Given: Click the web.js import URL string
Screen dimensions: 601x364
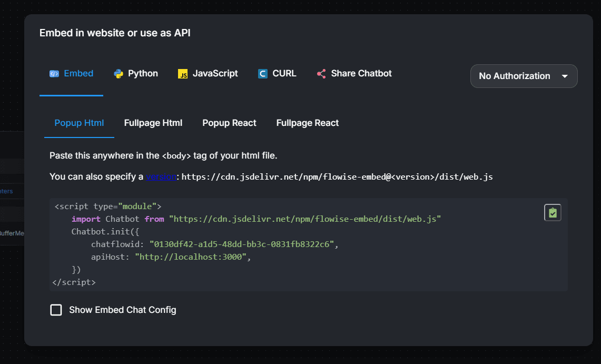Looking at the screenshot, I should click(x=305, y=219).
